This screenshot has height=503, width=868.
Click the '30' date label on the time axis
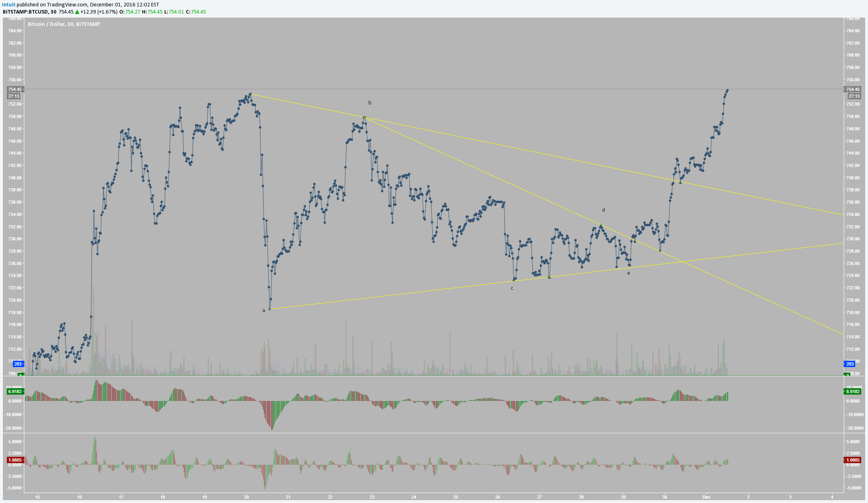coord(665,497)
